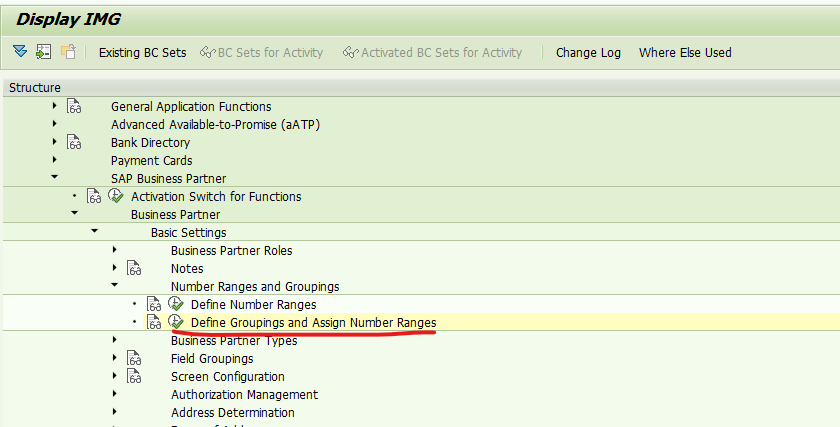Open documentation icon for Notes
The image size is (840, 427).
click(x=134, y=268)
